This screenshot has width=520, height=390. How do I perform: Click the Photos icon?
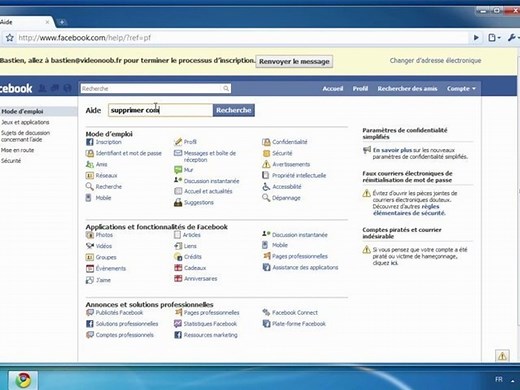coord(90,235)
